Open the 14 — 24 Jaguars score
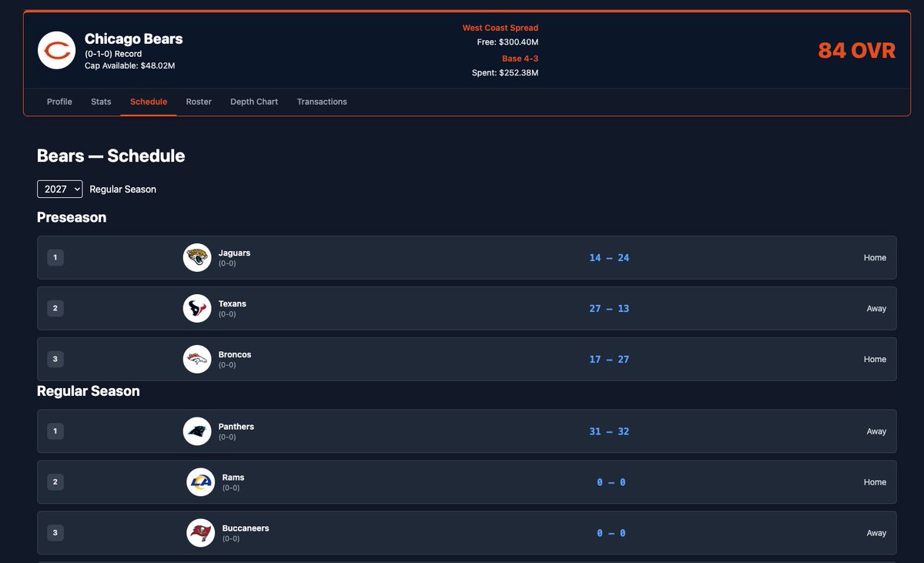The height and width of the screenshot is (563, 924). click(x=609, y=258)
